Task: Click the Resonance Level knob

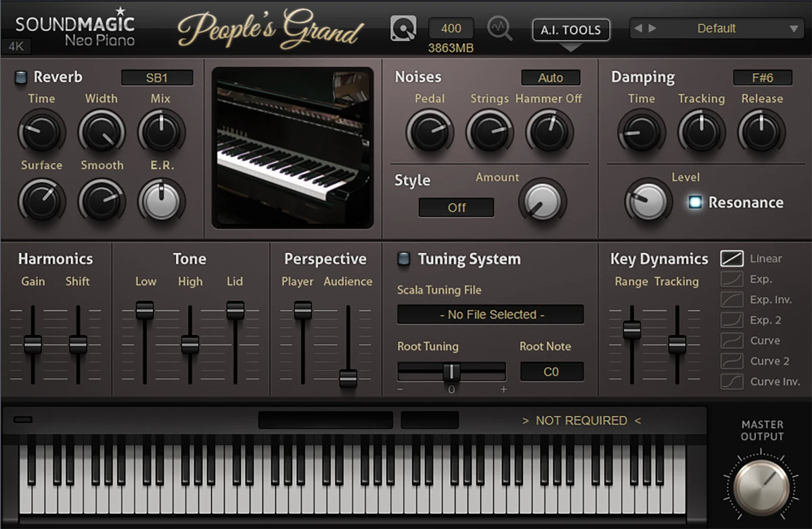Action: (648, 201)
